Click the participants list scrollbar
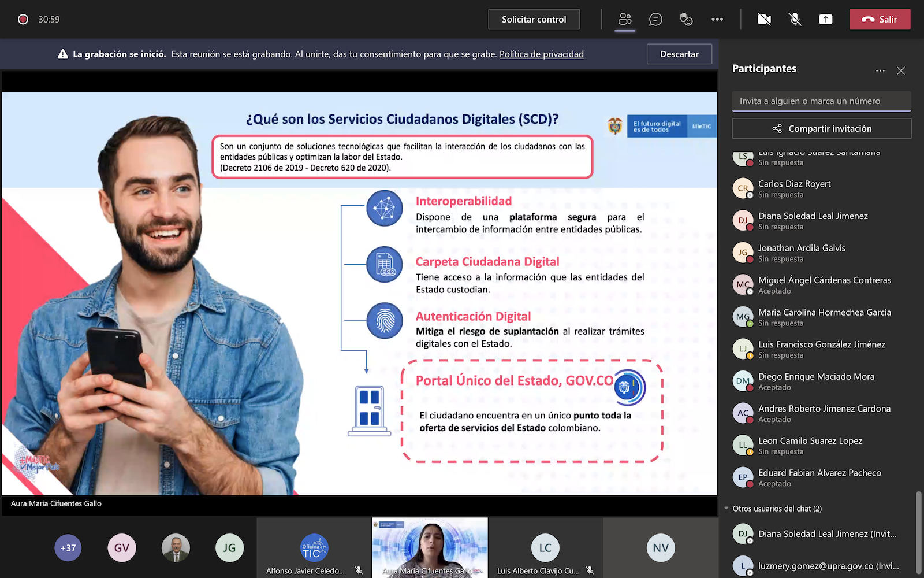This screenshot has width=924, height=578. point(919,532)
